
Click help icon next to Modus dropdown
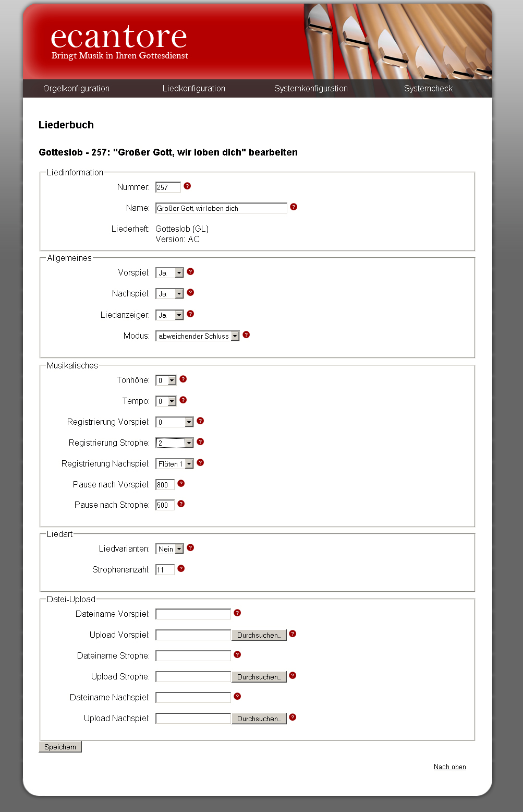click(x=246, y=335)
